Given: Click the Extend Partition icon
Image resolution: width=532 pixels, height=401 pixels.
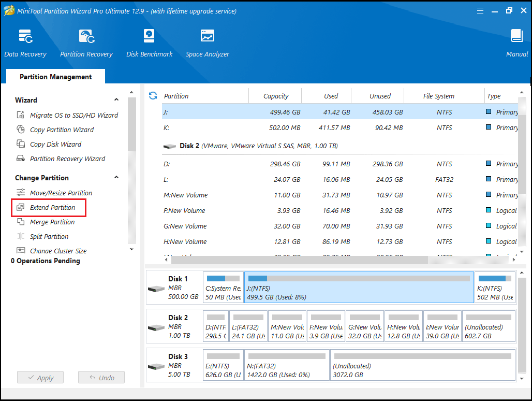Looking at the screenshot, I should pyautogui.click(x=21, y=207).
